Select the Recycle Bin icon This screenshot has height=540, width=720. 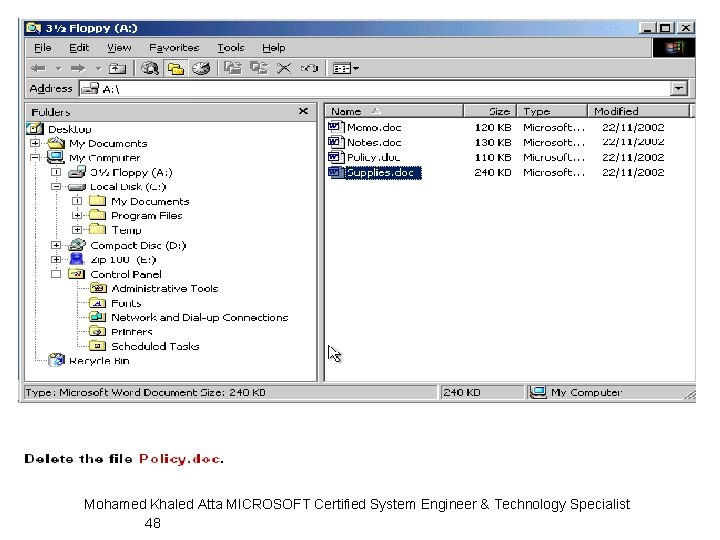point(56,360)
